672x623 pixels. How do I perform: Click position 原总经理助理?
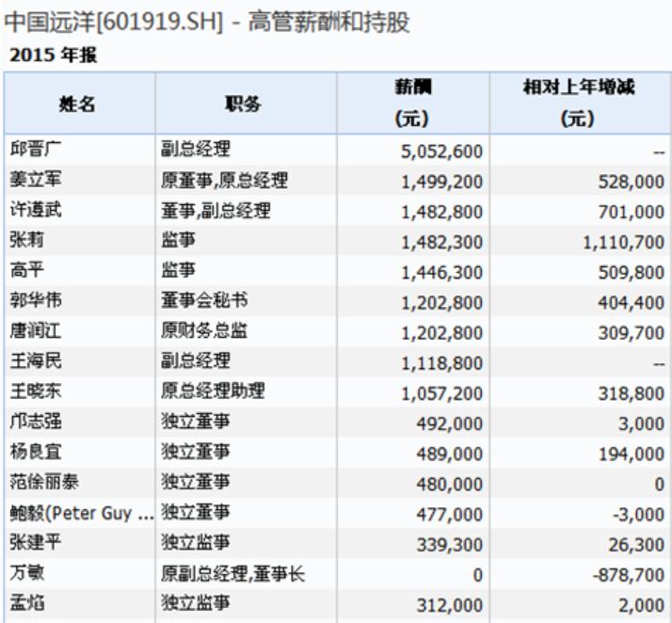pyautogui.click(x=213, y=391)
